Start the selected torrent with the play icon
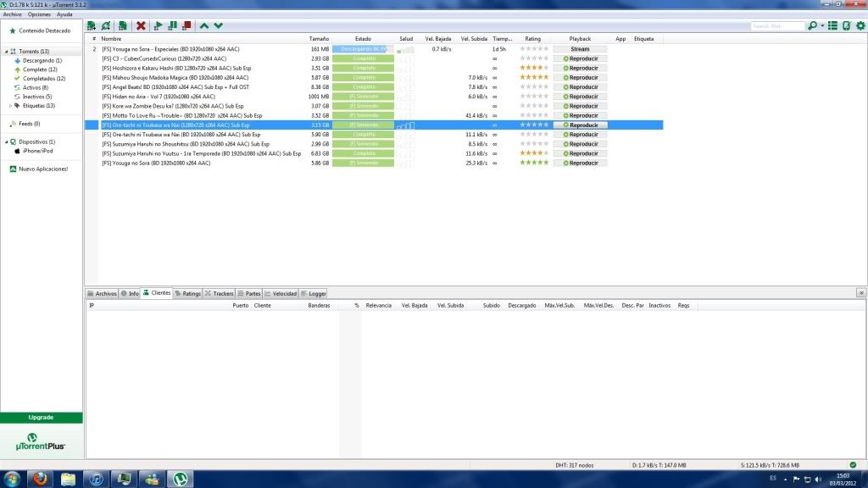Viewport: 868px width, 488px height. (x=158, y=26)
